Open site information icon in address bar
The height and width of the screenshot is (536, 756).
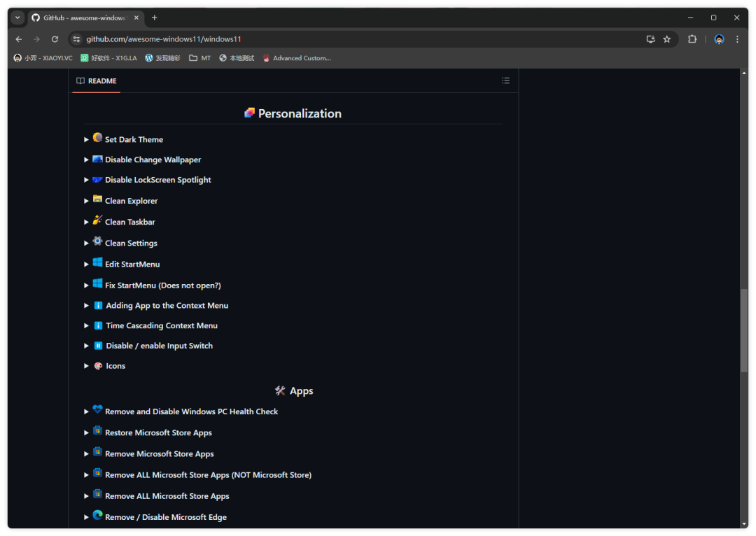click(76, 39)
